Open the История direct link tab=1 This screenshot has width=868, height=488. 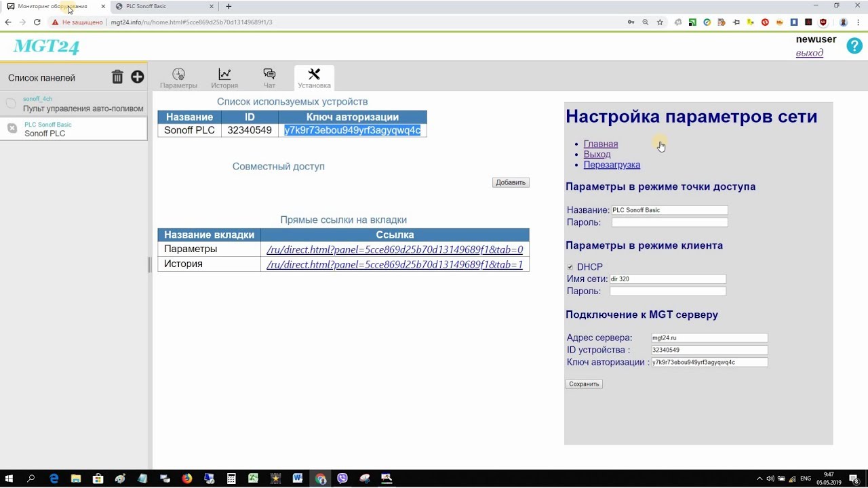pos(395,264)
